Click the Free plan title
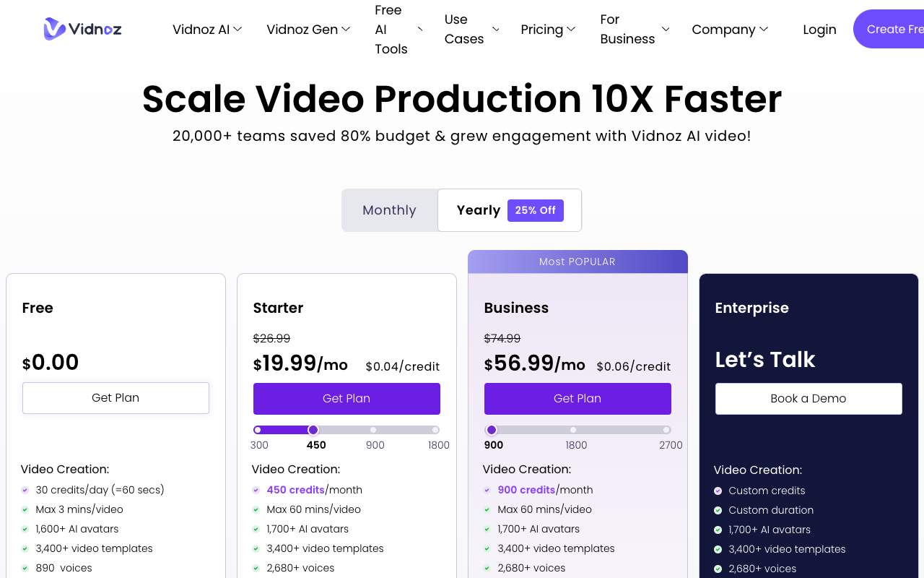Screen dimensions: 924x578 point(38,308)
